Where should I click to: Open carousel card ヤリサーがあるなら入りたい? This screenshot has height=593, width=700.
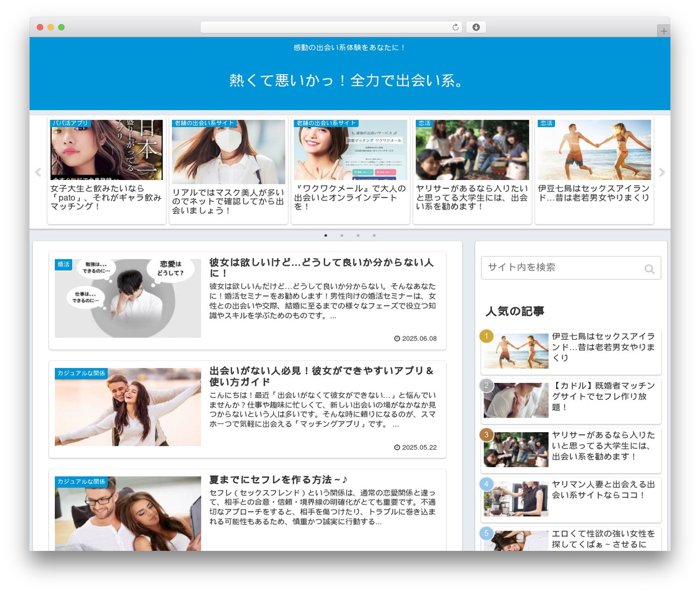coord(472,171)
